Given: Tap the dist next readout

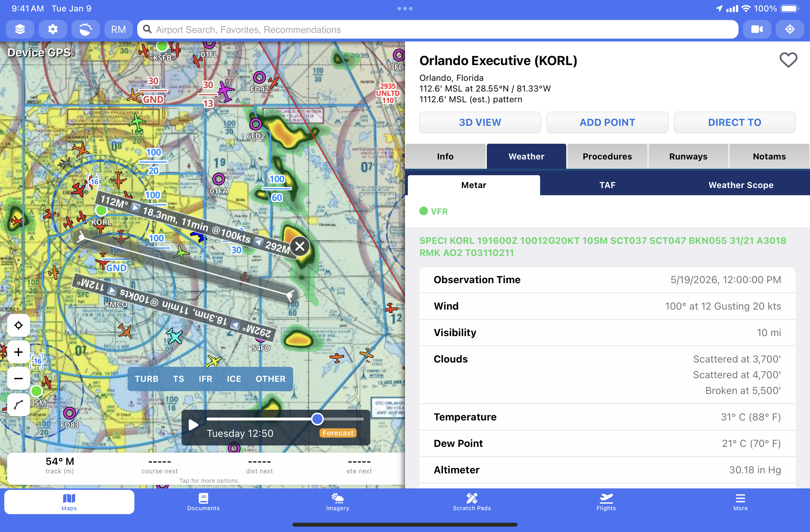Looking at the screenshot, I should click(x=260, y=466).
